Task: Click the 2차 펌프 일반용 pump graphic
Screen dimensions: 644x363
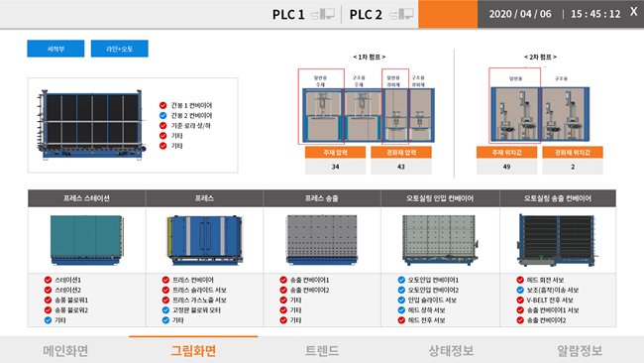Action: [515, 114]
